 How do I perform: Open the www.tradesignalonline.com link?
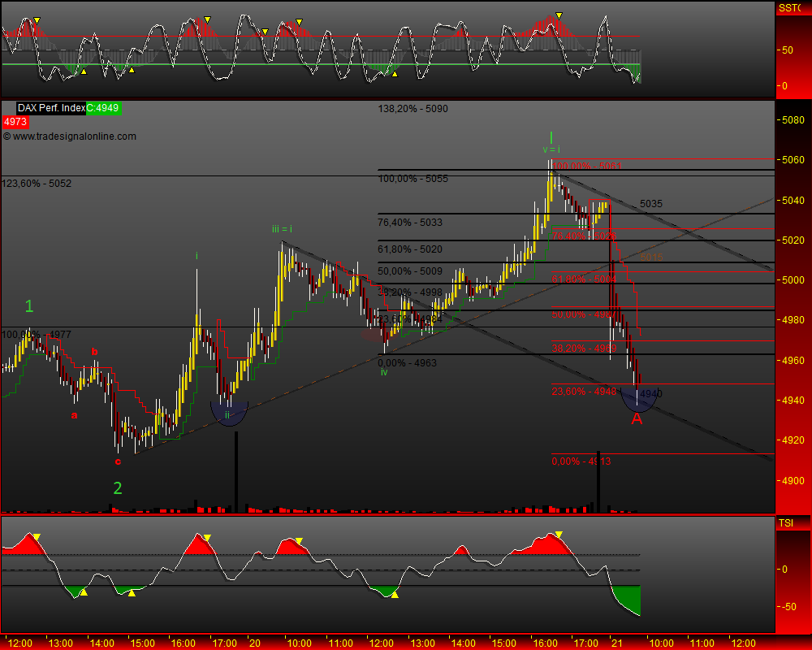[70, 136]
